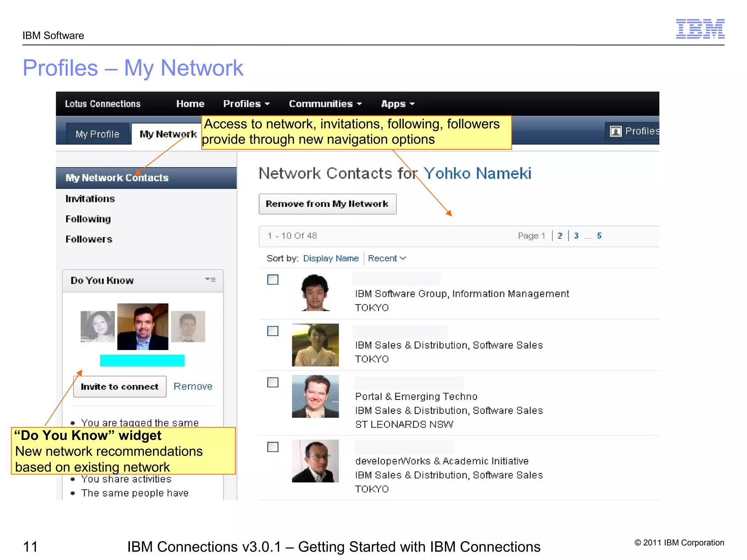Check the developerWorks & Academic Initiative contact
747x560 pixels.
click(x=273, y=447)
